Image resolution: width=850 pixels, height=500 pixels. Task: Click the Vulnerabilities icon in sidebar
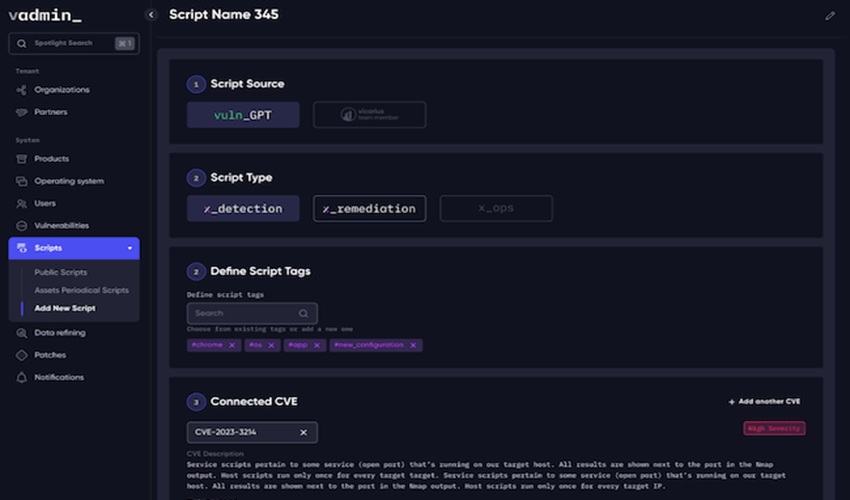click(x=22, y=226)
